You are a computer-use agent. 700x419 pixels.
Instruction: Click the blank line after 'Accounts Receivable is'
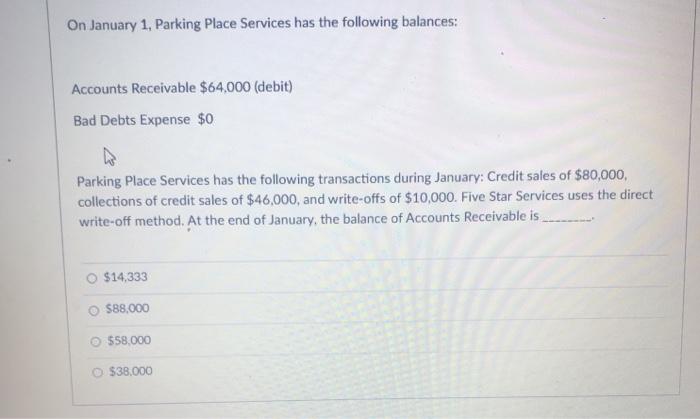click(567, 218)
